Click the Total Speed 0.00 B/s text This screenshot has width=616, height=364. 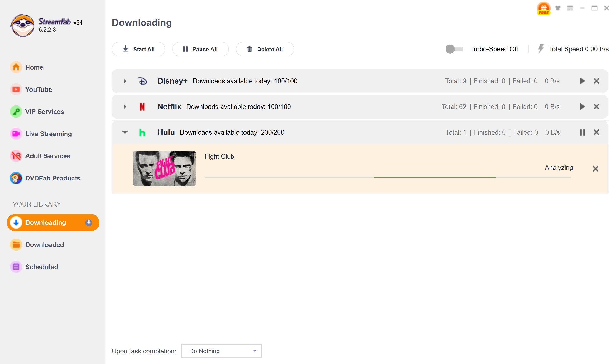click(578, 49)
